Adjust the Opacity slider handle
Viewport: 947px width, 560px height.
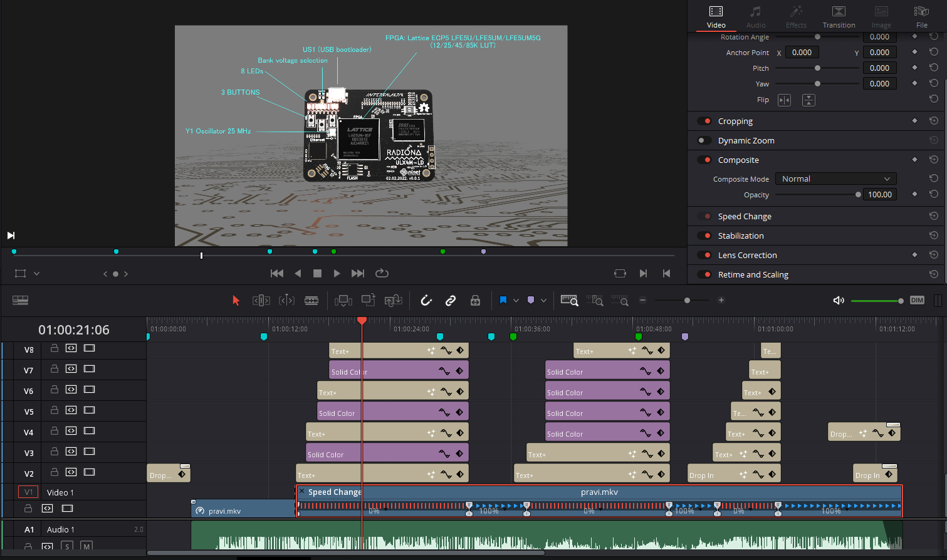pos(858,195)
